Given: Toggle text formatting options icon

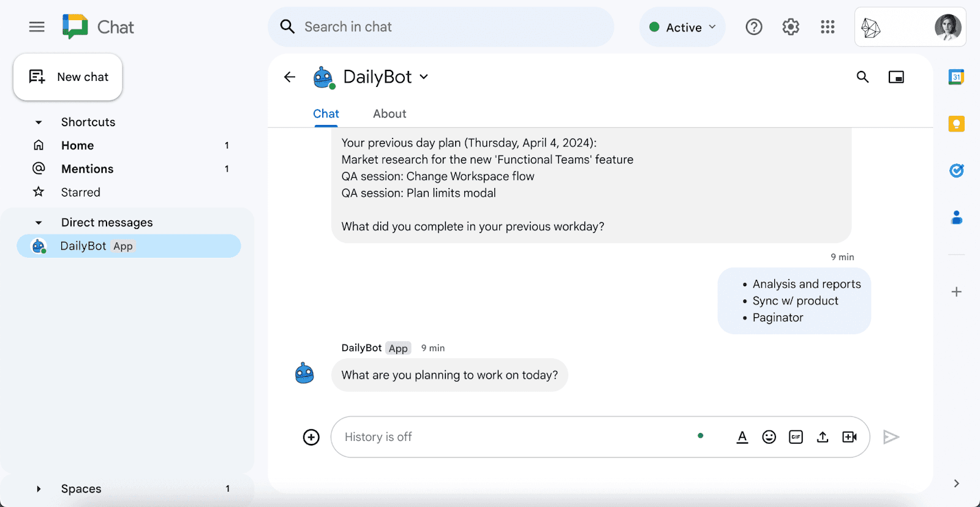Looking at the screenshot, I should tap(742, 437).
